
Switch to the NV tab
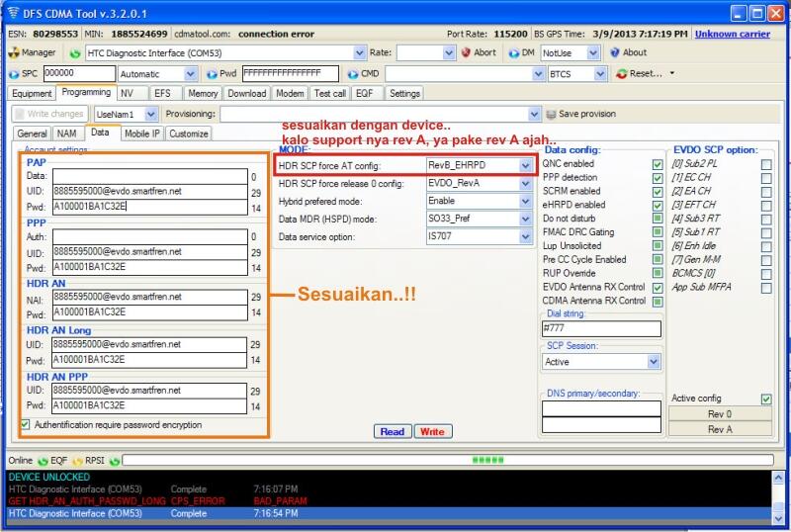(132, 94)
